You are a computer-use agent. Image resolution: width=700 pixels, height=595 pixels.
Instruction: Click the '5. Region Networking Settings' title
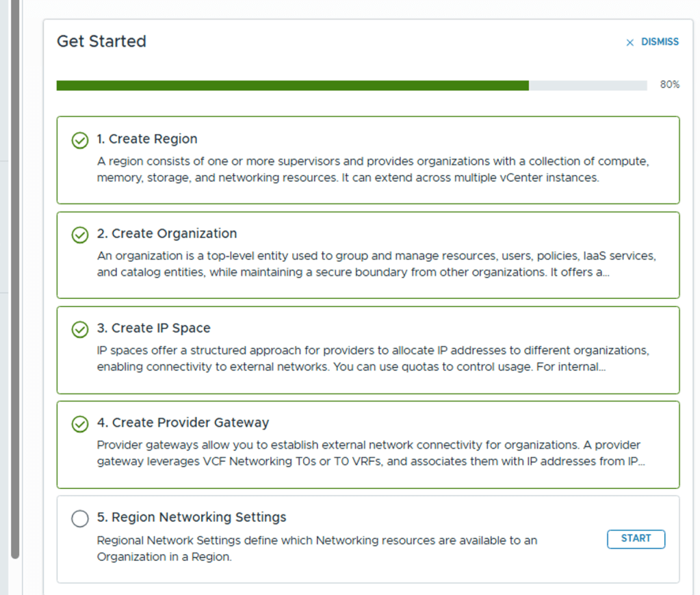pos(192,517)
